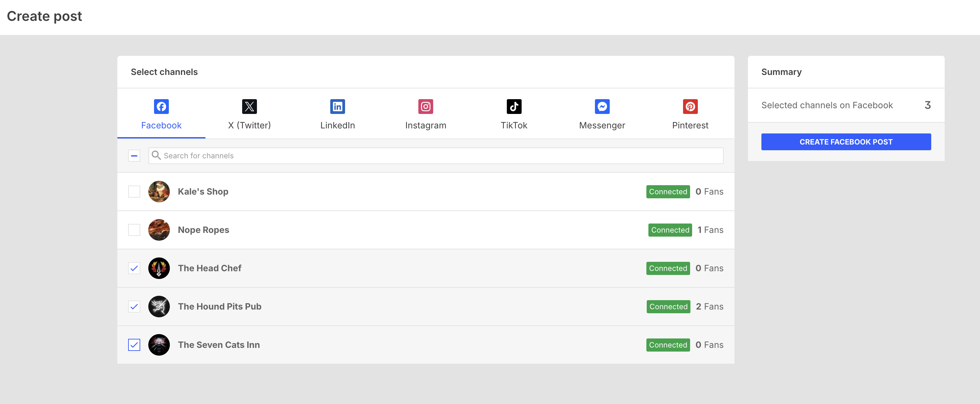The image size is (980, 404).
Task: Open the Facebook tab label
Action: 161,125
